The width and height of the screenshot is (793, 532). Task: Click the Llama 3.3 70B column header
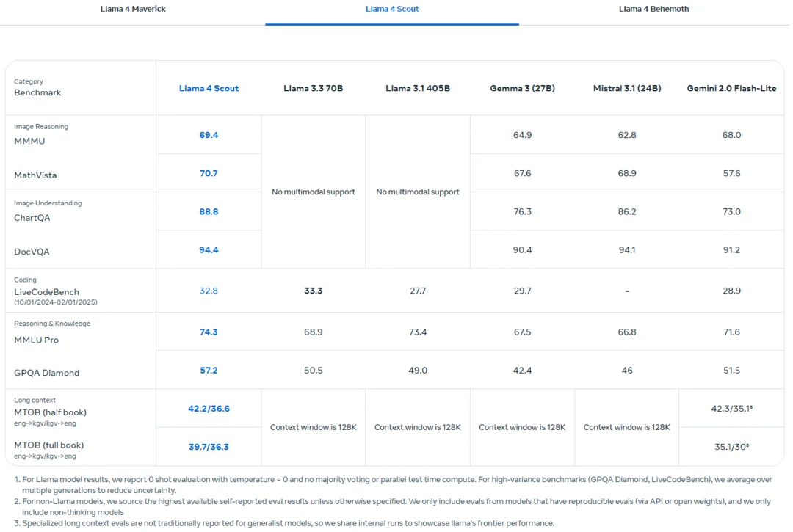313,88
